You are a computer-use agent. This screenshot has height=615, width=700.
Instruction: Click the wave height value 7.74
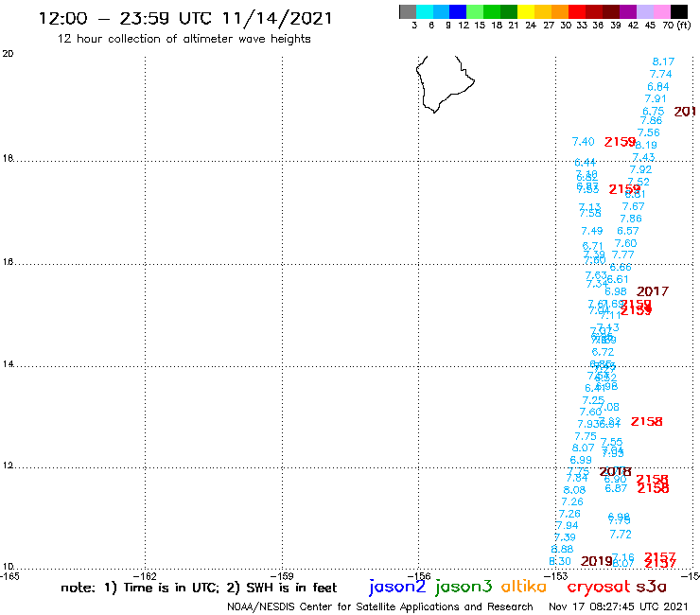coord(660,74)
